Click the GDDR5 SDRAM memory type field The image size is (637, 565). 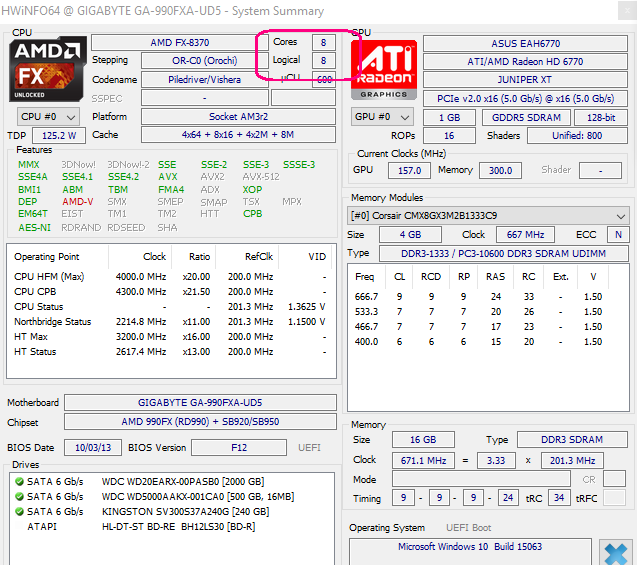pyautogui.click(x=526, y=118)
